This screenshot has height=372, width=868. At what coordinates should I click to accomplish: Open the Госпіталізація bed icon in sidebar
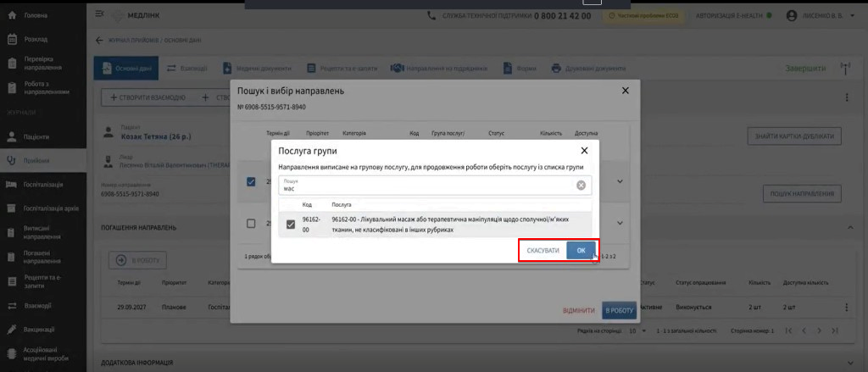coord(12,185)
